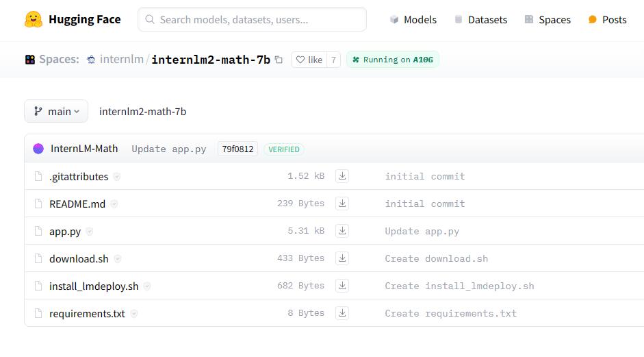
Task: Focus the search models, datasets, users field
Action: coord(252,19)
